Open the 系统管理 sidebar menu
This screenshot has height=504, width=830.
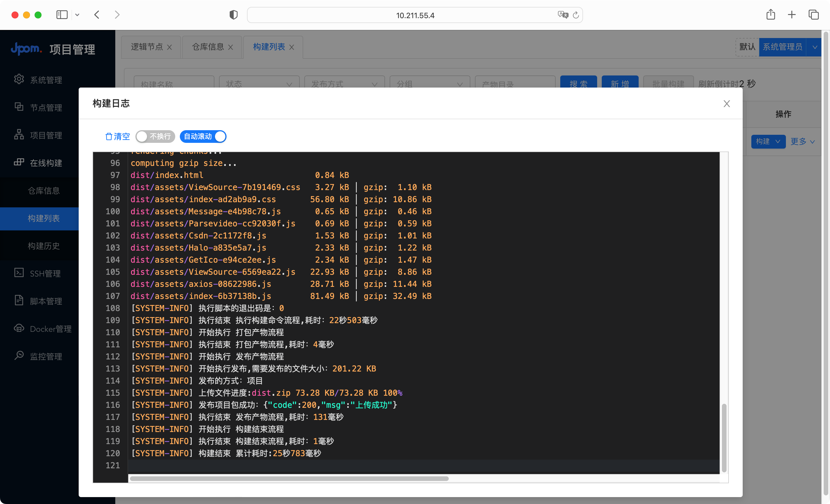click(46, 80)
